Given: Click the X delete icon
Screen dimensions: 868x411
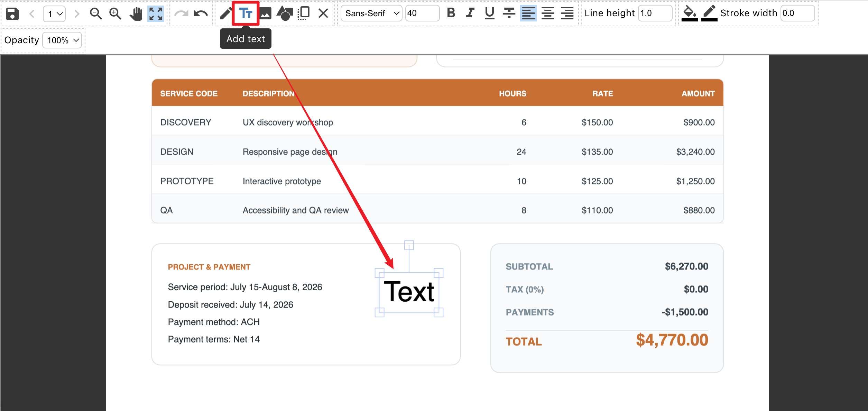Looking at the screenshot, I should tap(323, 13).
